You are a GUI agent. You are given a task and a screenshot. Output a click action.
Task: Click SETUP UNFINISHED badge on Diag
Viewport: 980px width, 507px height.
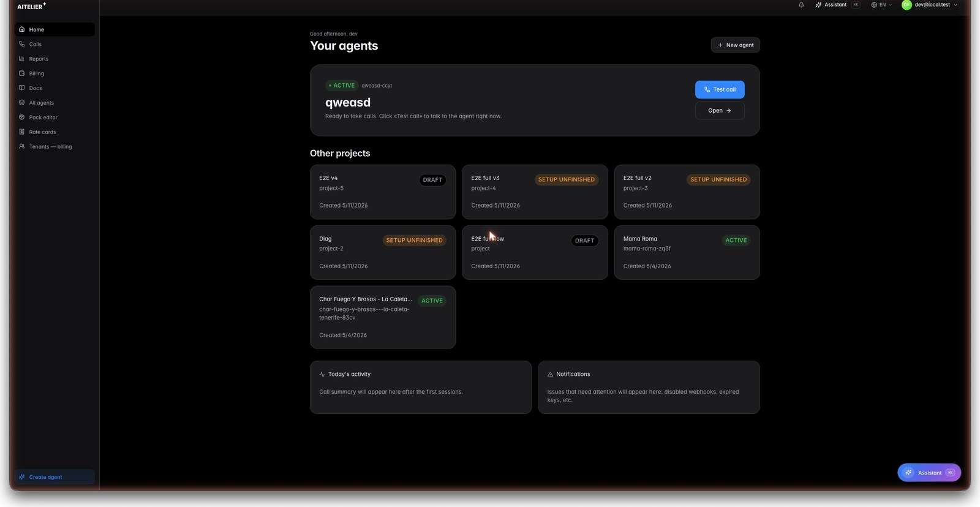414,240
